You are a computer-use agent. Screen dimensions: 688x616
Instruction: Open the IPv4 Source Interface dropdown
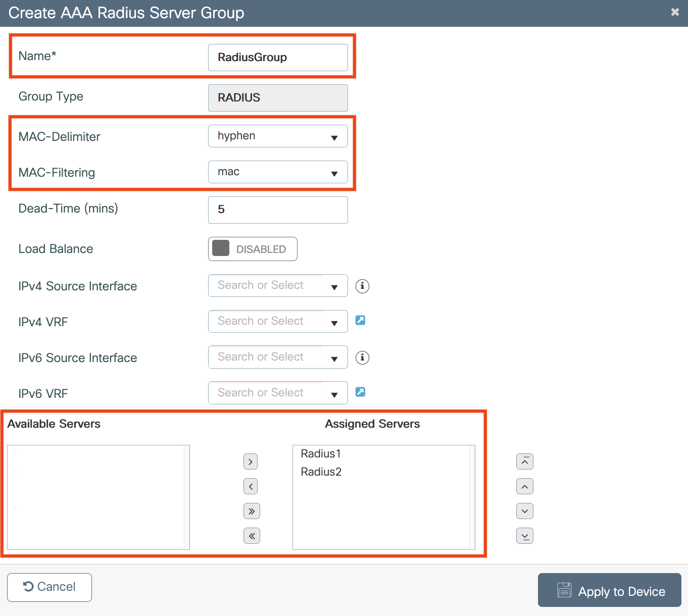coord(278,286)
